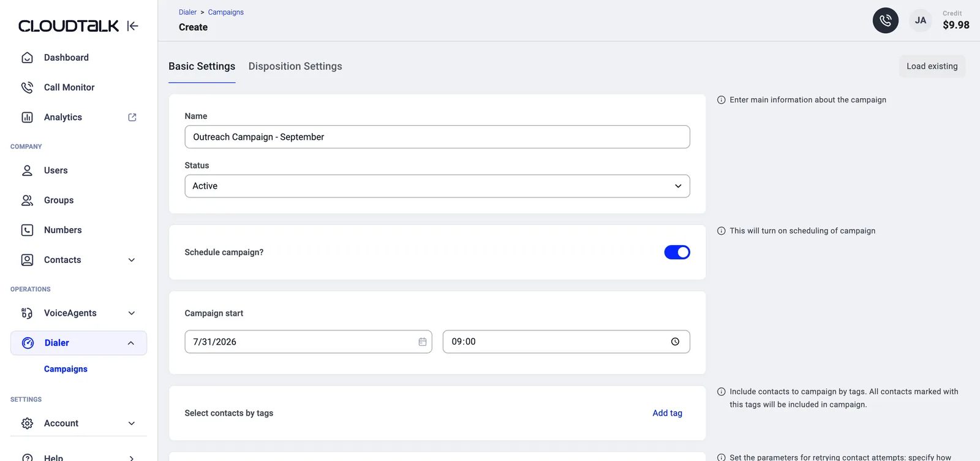Click info icon beside tags hint
This screenshot has height=461, width=980.
[722, 392]
